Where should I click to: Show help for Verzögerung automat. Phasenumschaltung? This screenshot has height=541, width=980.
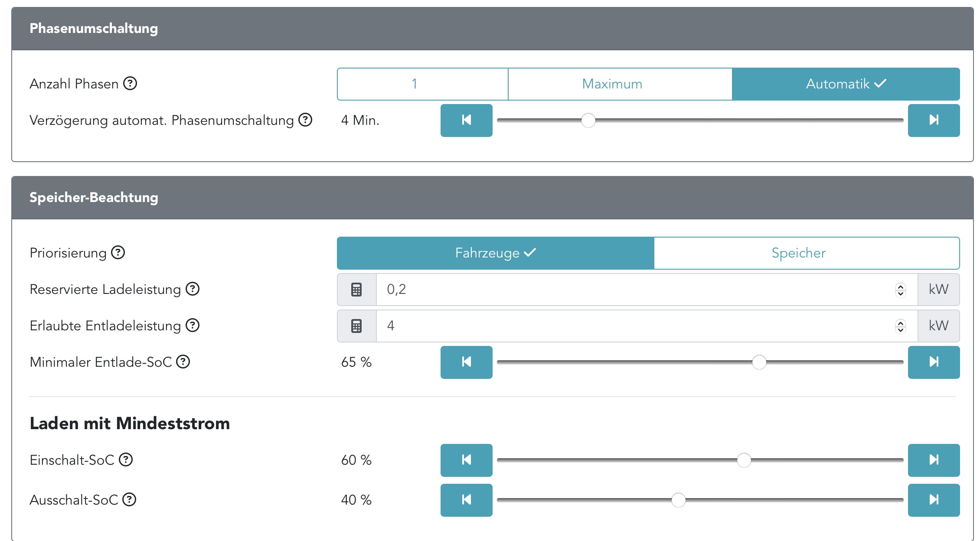(x=305, y=120)
